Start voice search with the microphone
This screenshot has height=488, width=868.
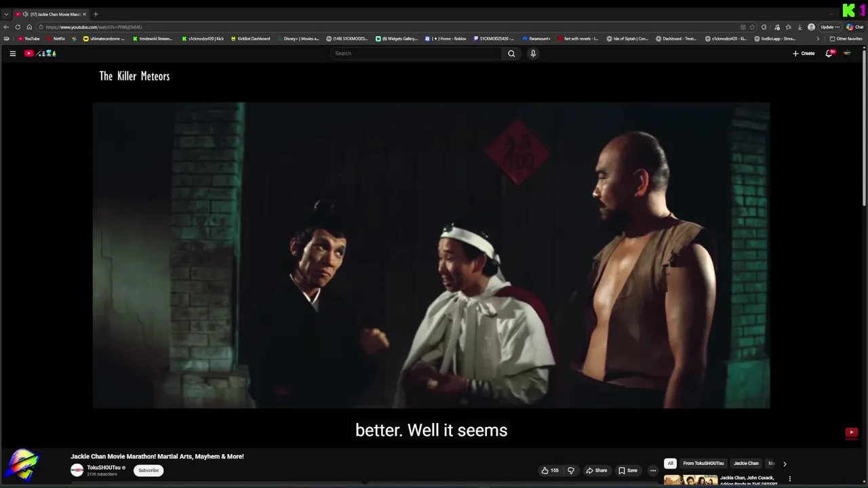click(533, 54)
